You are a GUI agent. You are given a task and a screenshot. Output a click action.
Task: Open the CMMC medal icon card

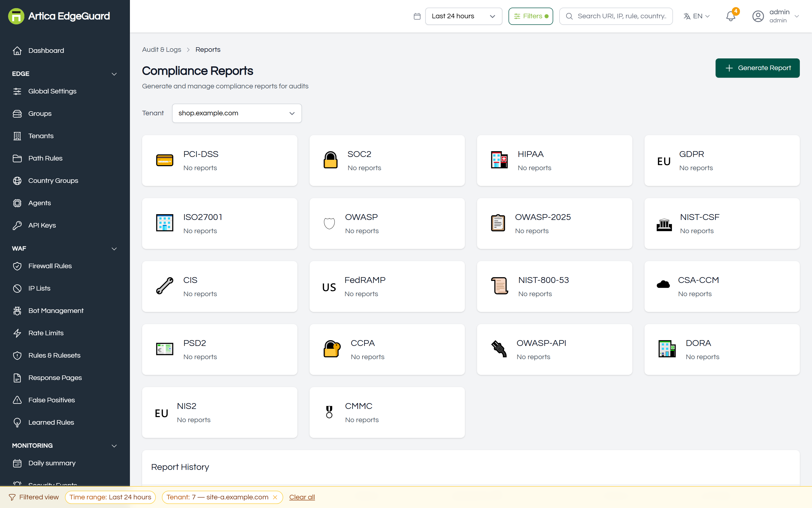click(x=387, y=412)
